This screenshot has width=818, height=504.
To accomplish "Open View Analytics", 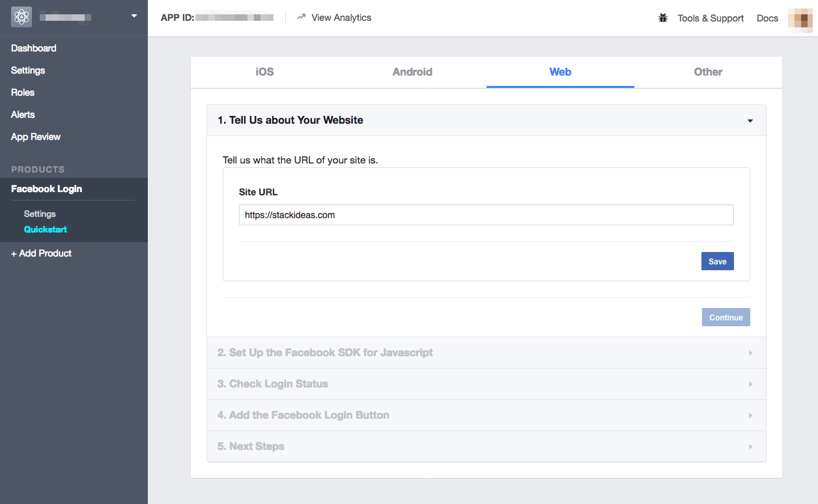I will click(x=341, y=18).
